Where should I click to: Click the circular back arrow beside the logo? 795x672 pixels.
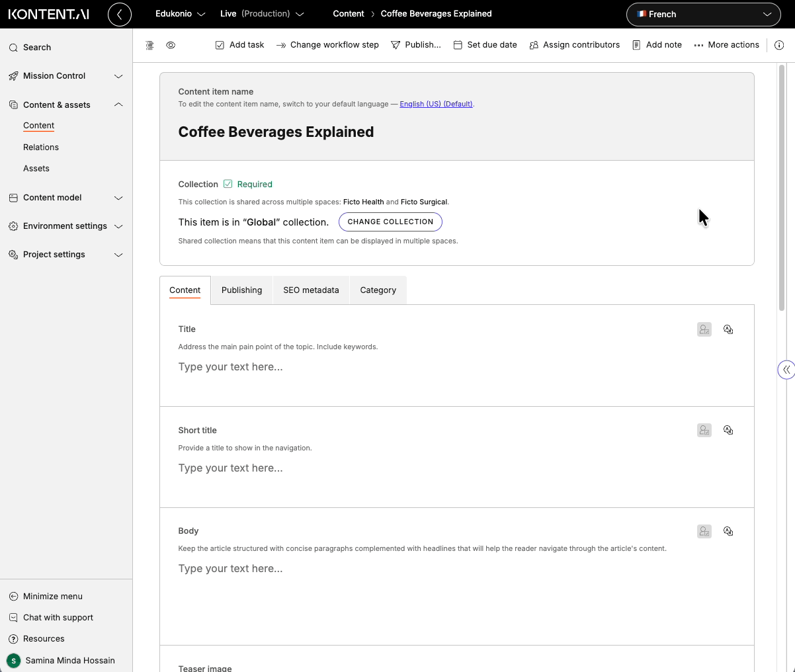point(120,14)
